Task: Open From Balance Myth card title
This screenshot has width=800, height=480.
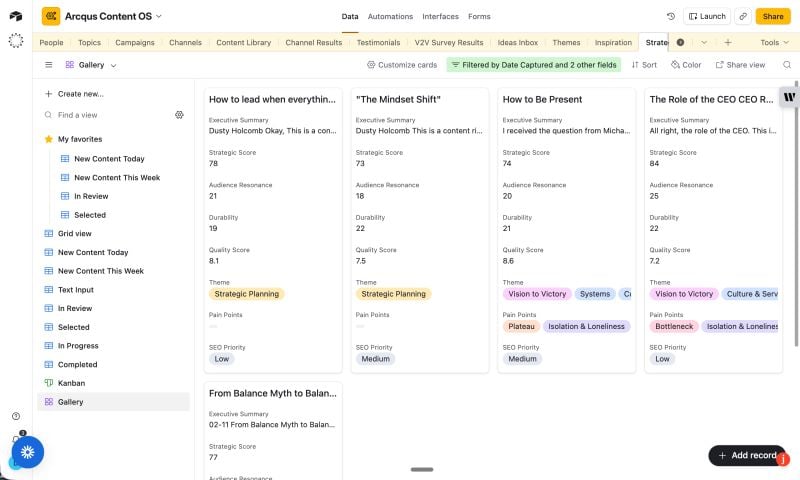Action: click(272, 393)
